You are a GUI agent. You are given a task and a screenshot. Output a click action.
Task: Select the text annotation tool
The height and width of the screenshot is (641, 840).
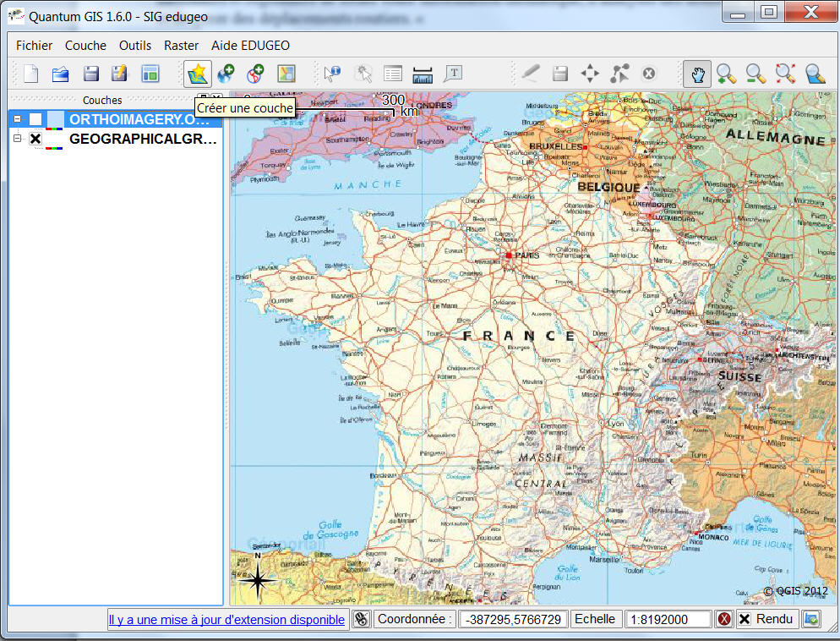coord(453,74)
